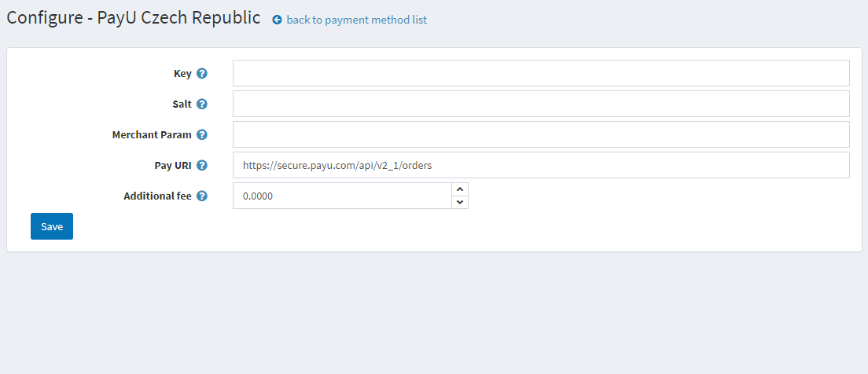Screen dimensions: 868x374
Task: Click the Configure - PayU Czech Republic heading
Action: click(x=134, y=18)
